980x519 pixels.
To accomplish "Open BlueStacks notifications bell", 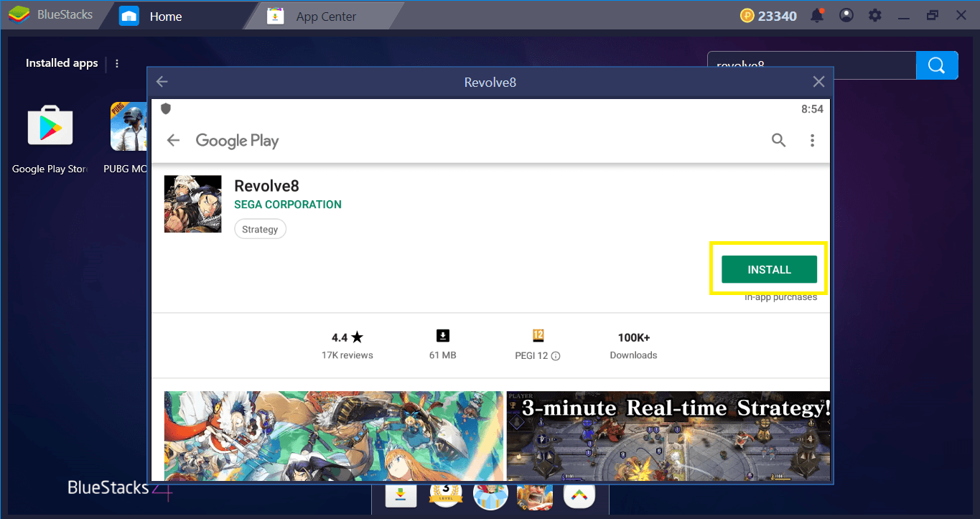I will coord(817,15).
